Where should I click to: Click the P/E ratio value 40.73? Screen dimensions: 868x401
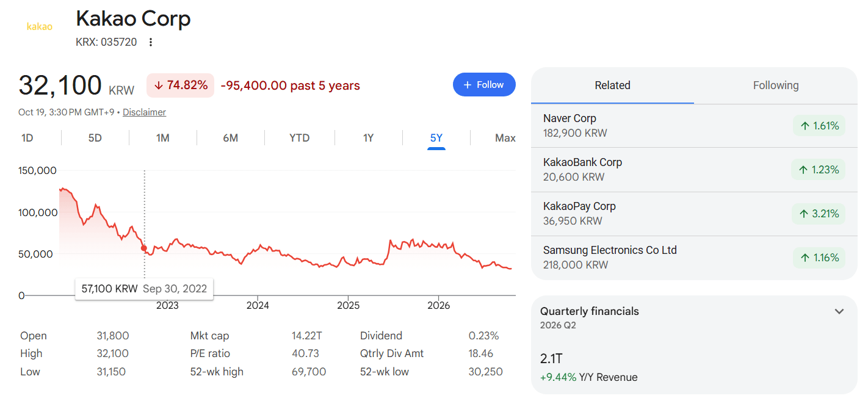coord(305,353)
